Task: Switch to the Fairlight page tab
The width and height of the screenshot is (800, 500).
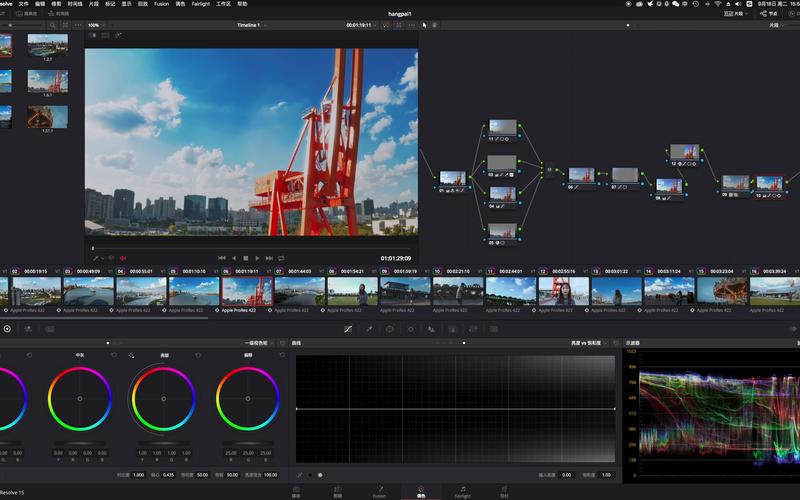Action: (462, 492)
